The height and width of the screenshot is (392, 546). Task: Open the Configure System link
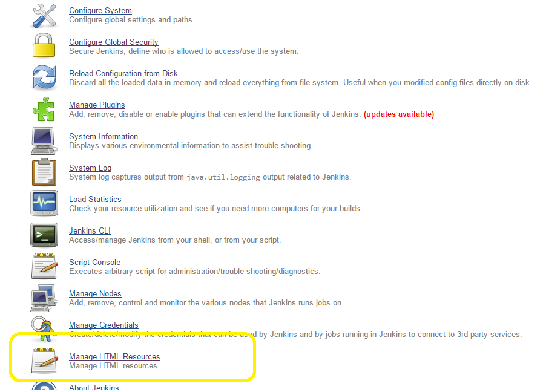pyautogui.click(x=100, y=10)
